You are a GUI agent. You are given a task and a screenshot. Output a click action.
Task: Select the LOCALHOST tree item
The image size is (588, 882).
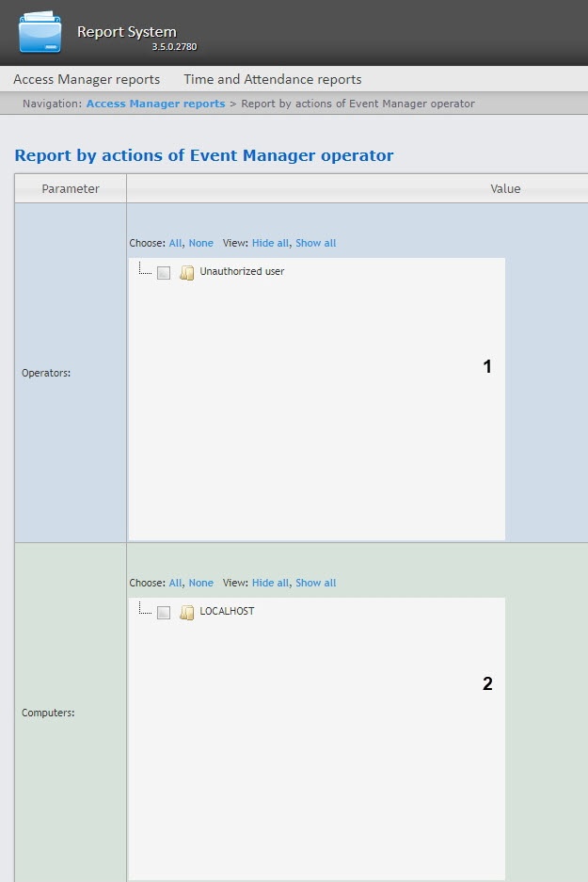coord(227,611)
